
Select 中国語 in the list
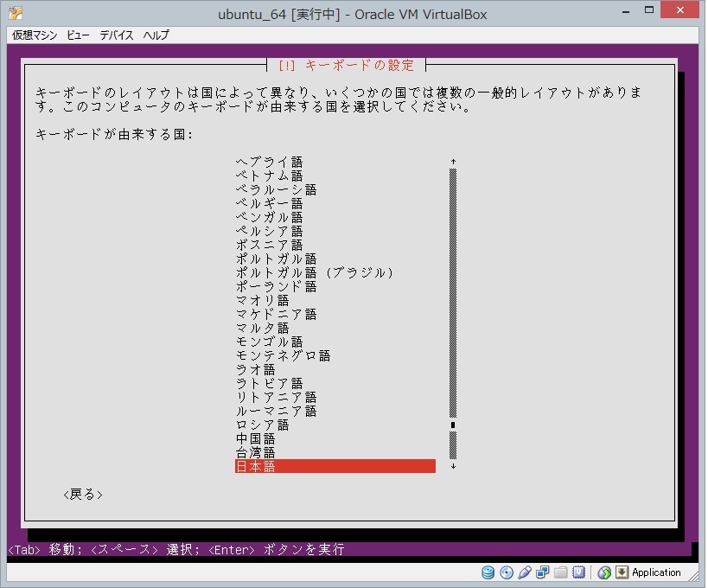click(256, 438)
